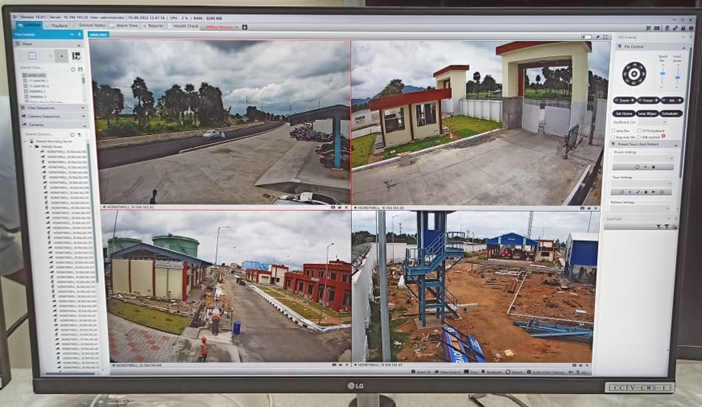Viewport: 702px width, 407px height.
Task: Open the Scheduler button
Action: pyautogui.click(x=672, y=114)
